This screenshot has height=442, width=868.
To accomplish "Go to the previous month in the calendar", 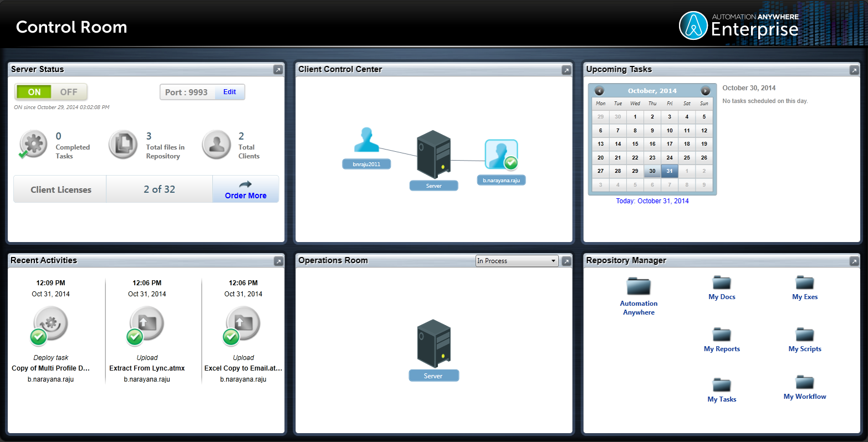I will click(600, 90).
